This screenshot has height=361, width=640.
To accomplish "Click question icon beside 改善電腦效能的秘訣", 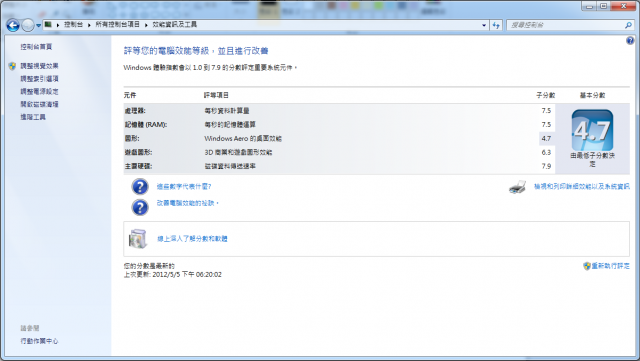I will point(140,207).
